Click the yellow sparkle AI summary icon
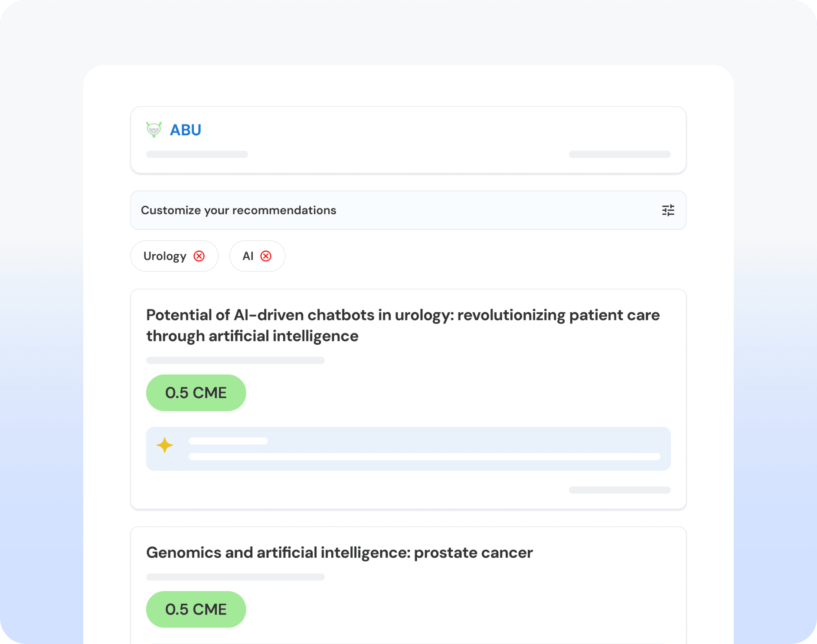The image size is (817, 644). click(x=165, y=445)
